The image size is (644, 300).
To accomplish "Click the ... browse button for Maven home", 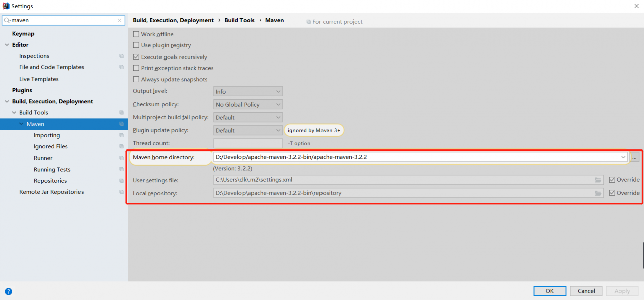I will (x=635, y=157).
